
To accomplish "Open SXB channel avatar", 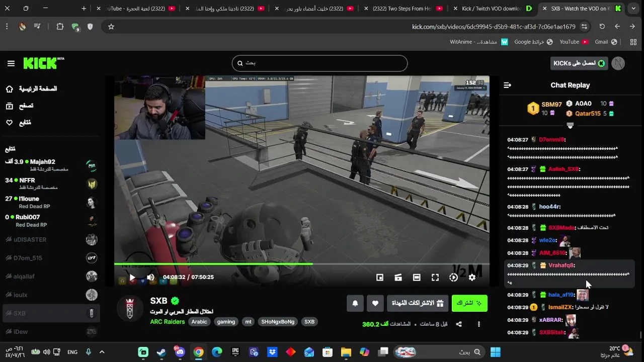I will coord(130,308).
